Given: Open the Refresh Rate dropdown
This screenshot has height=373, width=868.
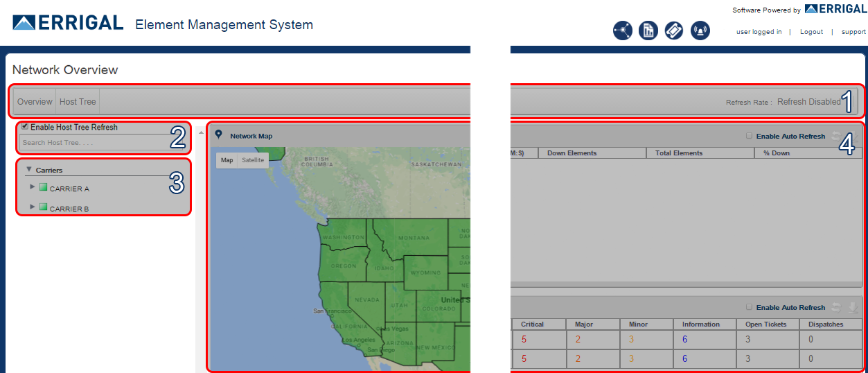Looking at the screenshot, I should pyautogui.click(x=808, y=102).
